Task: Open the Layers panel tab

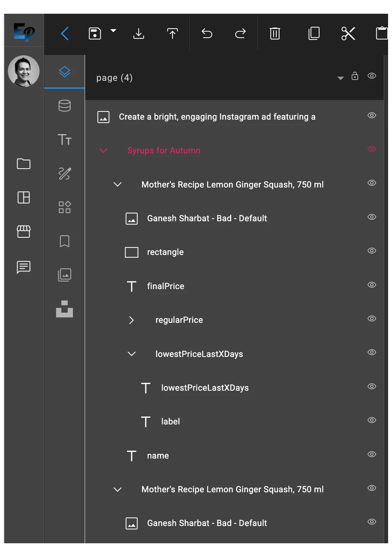Action: point(65,72)
